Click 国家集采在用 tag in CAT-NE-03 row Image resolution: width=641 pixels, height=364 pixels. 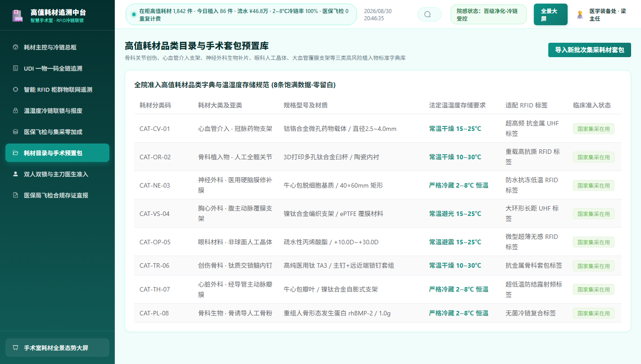593,185
